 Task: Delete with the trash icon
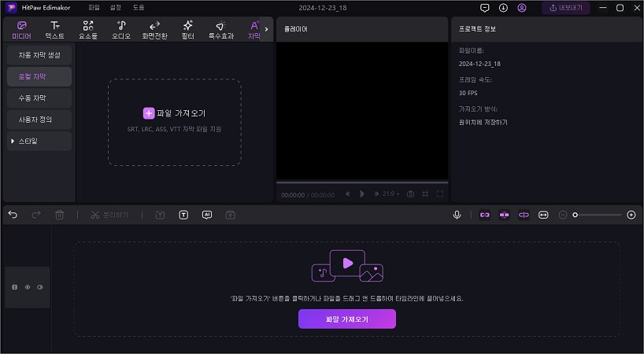(x=60, y=215)
